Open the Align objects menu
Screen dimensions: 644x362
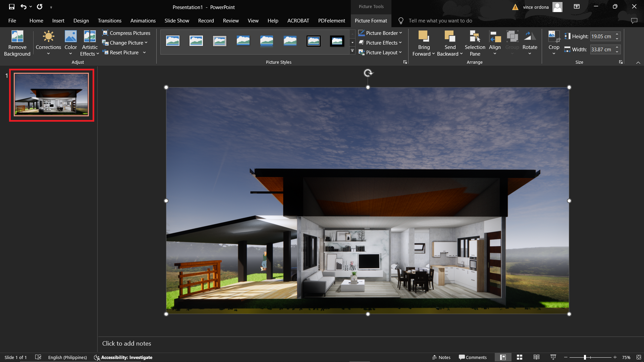495,43
